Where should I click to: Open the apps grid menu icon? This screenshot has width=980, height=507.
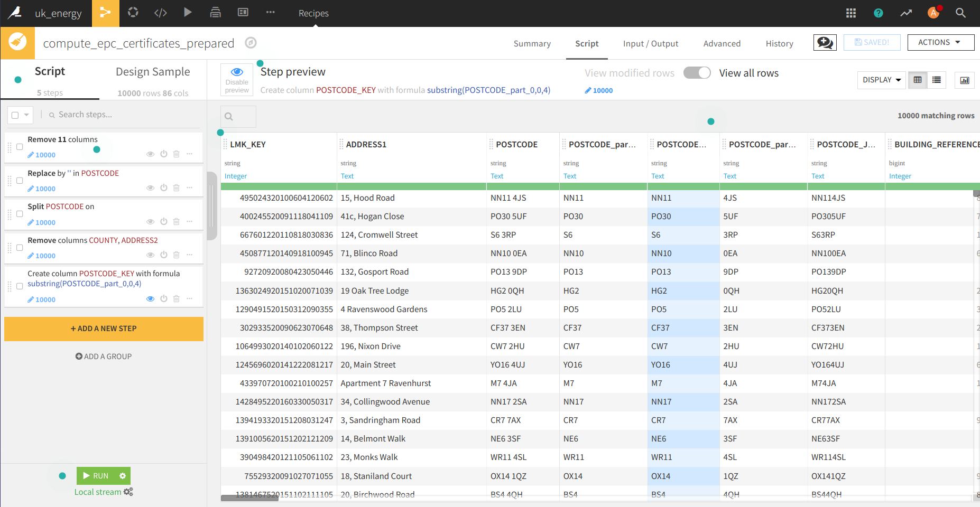(850, 13)
